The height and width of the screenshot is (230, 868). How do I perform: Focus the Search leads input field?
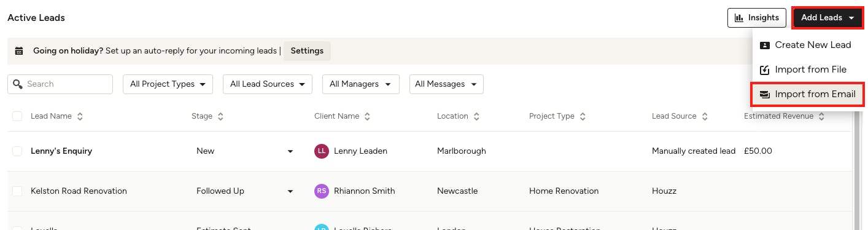(x=60, y=84)
